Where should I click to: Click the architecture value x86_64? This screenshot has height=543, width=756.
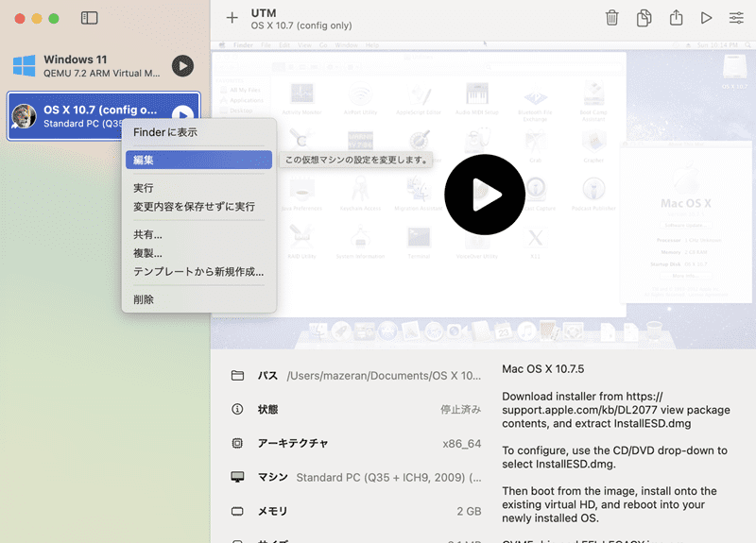coord(462,444)
